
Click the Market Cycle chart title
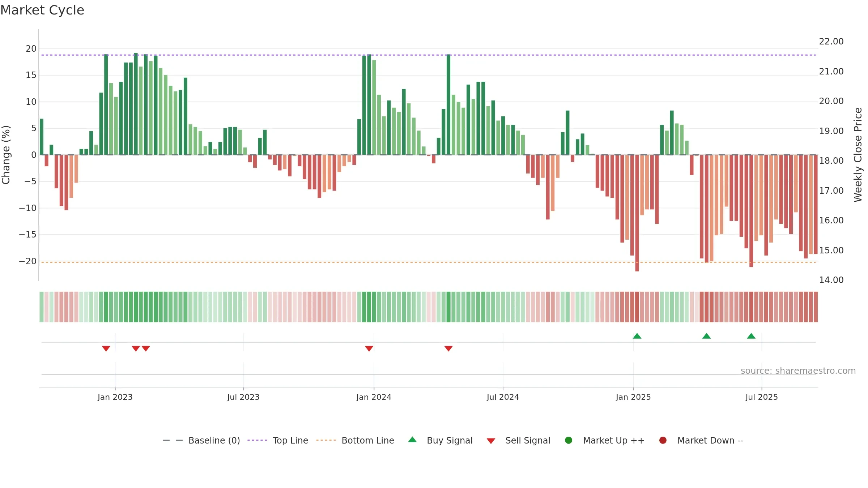point(42,10)
